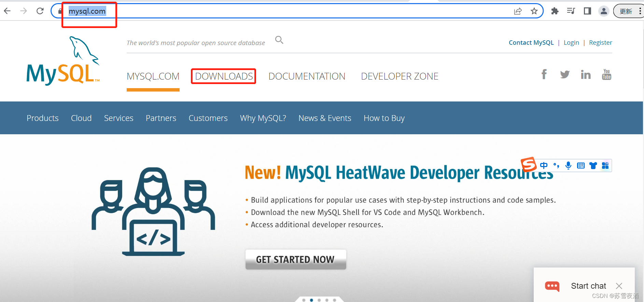Click the search magnifier icon
Image resolution: width=644 pixels, height=302 pixels.
coord(279,40)
